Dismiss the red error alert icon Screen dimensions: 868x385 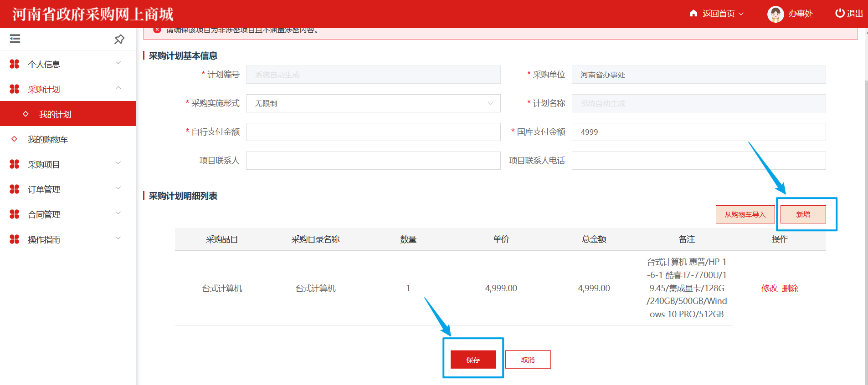[157, 30]
